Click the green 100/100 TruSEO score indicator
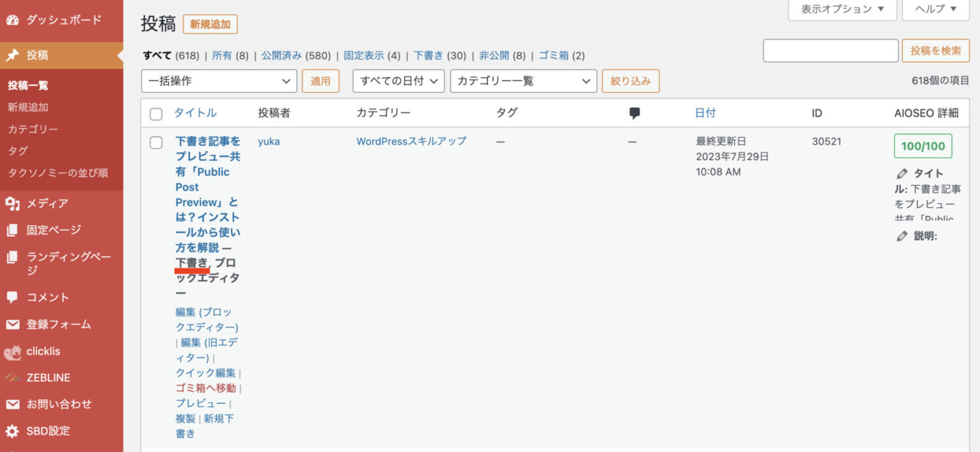 coord(923,145)
